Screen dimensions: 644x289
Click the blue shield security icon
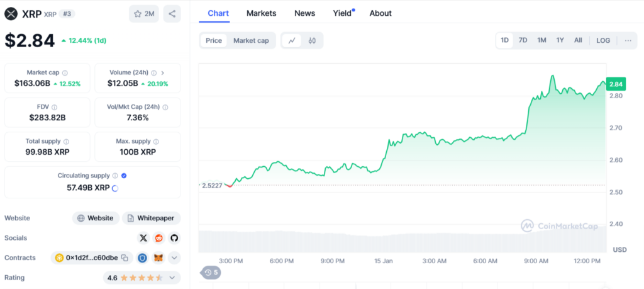pyautogui.click(x=142, y=258)
